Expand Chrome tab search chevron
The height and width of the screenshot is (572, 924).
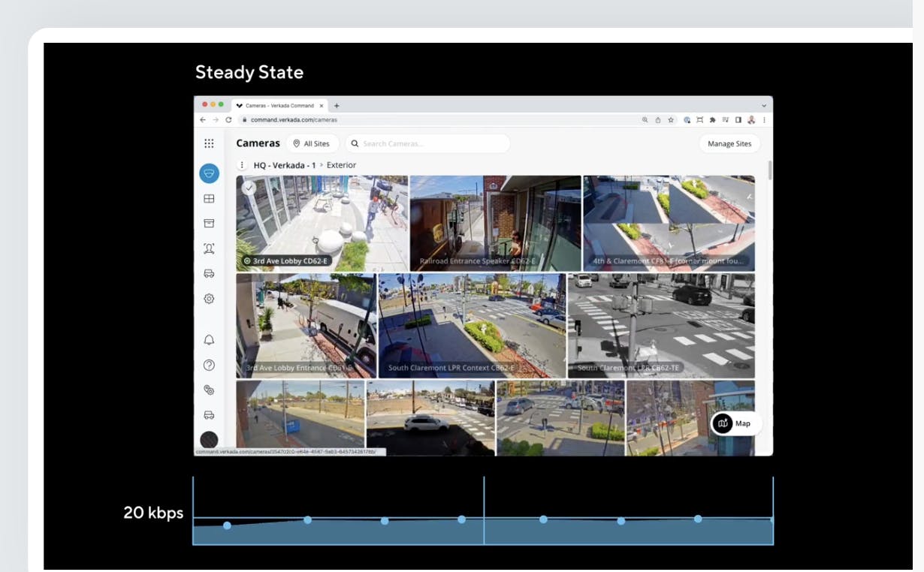point(764,106)
